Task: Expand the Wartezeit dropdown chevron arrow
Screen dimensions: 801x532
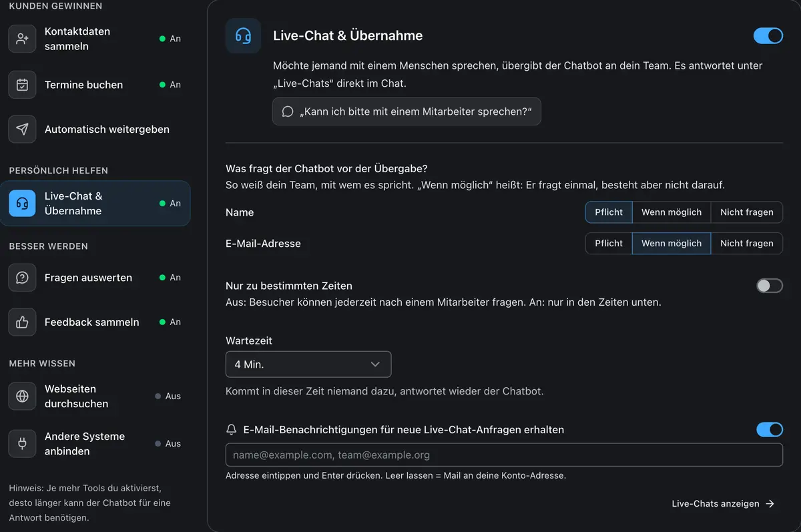Action: point(375,364)
